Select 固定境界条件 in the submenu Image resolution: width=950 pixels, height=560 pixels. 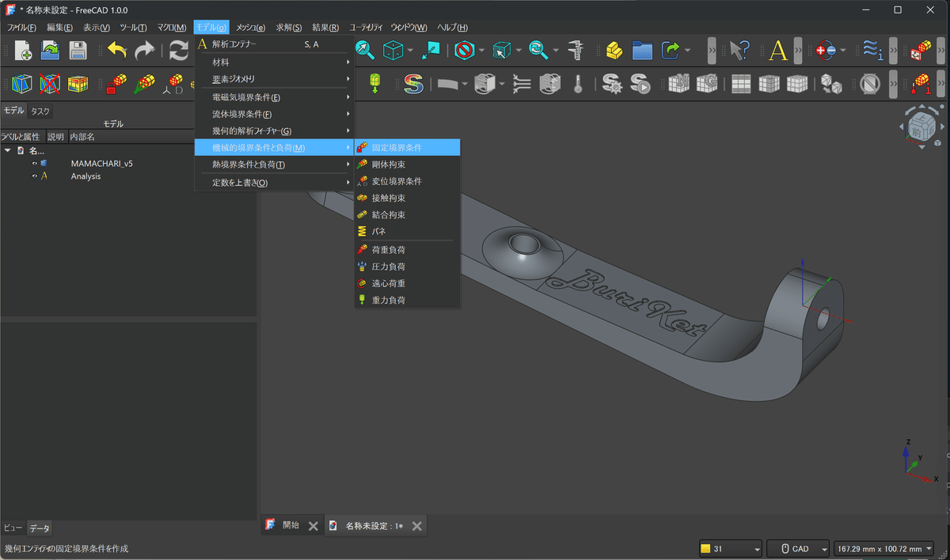pos(407,148)
